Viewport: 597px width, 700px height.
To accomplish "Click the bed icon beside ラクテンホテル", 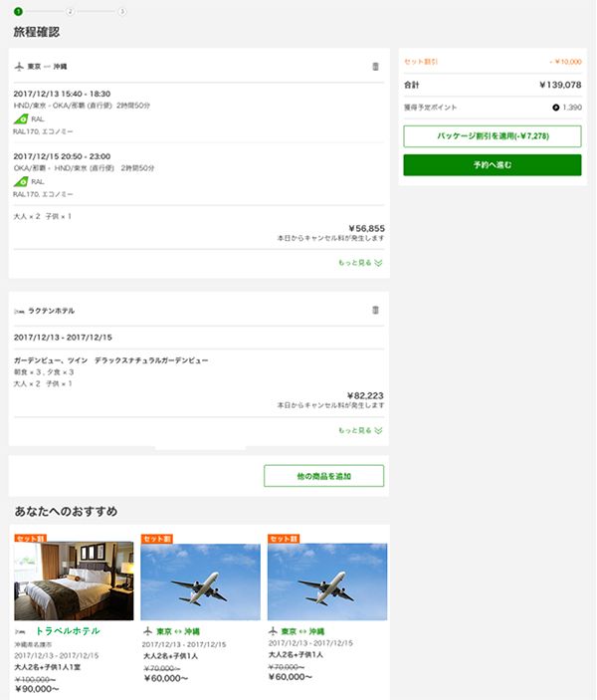I will [19, 311].
